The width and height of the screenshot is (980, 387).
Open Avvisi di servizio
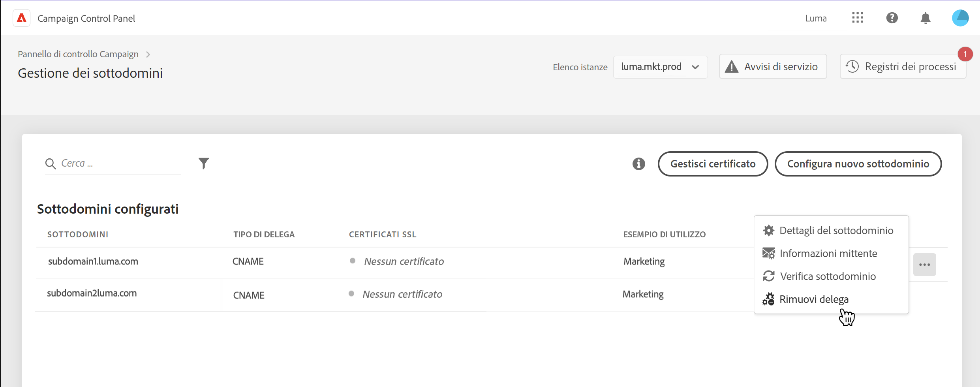[x=773, y=67]
